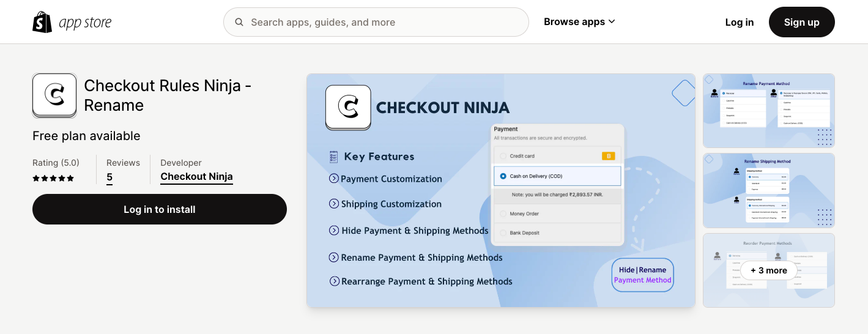Click arrow icon beside Shipping Customization
This screenshot has width=868, height=334.
[334, 204]
